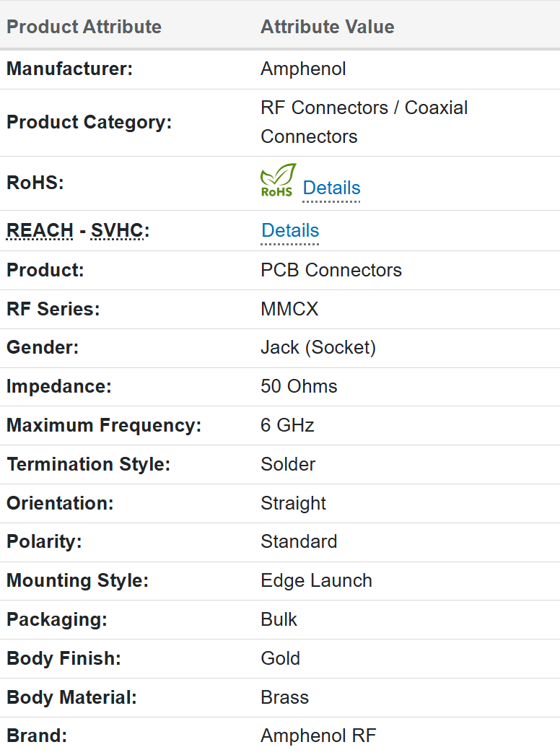Select the PCB Connectors product value
Screen dimensions: 560x755
pos(331,270)
